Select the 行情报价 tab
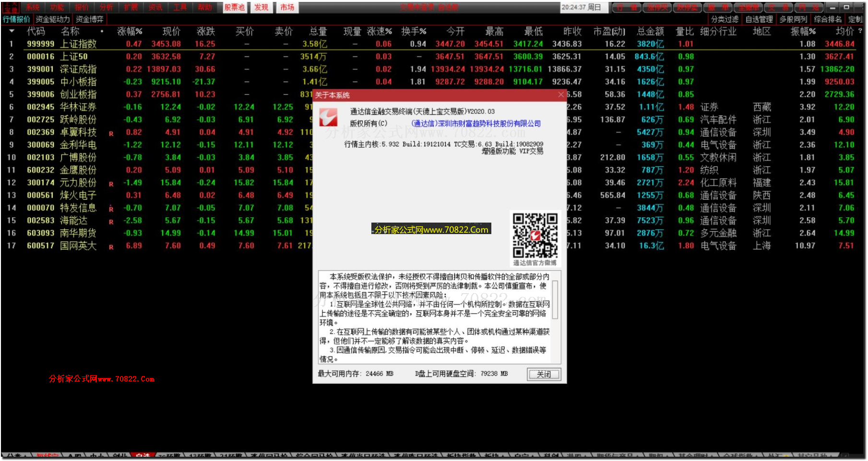Screen dimensions: 868x461 (16, 19)
